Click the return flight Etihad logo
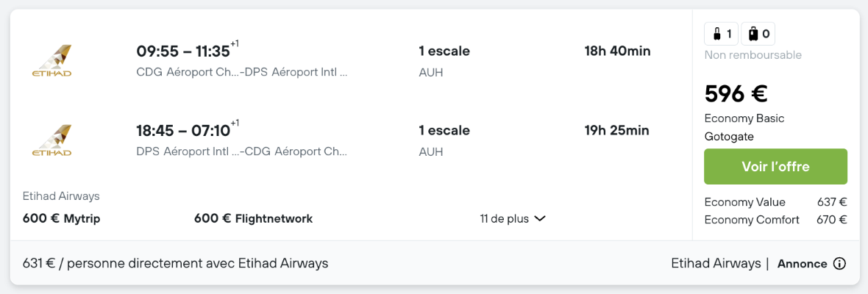 tap(52, 140)
